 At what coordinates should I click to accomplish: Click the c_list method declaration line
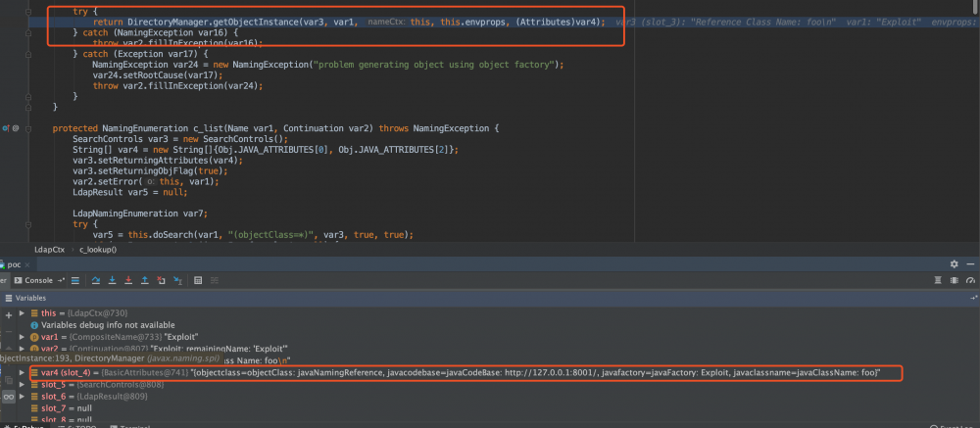coord(277,128)
